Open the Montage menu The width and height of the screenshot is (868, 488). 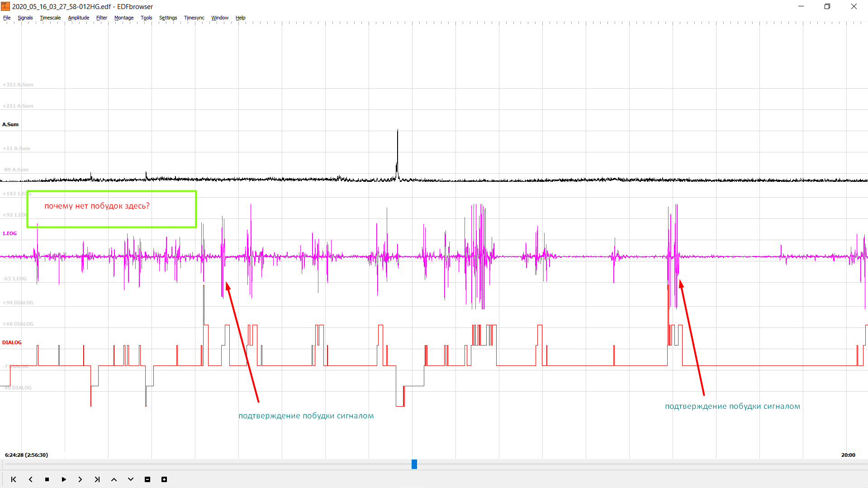(124, 18)
